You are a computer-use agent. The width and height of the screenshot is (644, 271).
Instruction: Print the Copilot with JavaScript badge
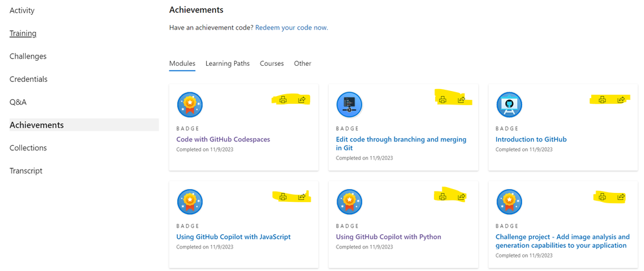(282, 197)
